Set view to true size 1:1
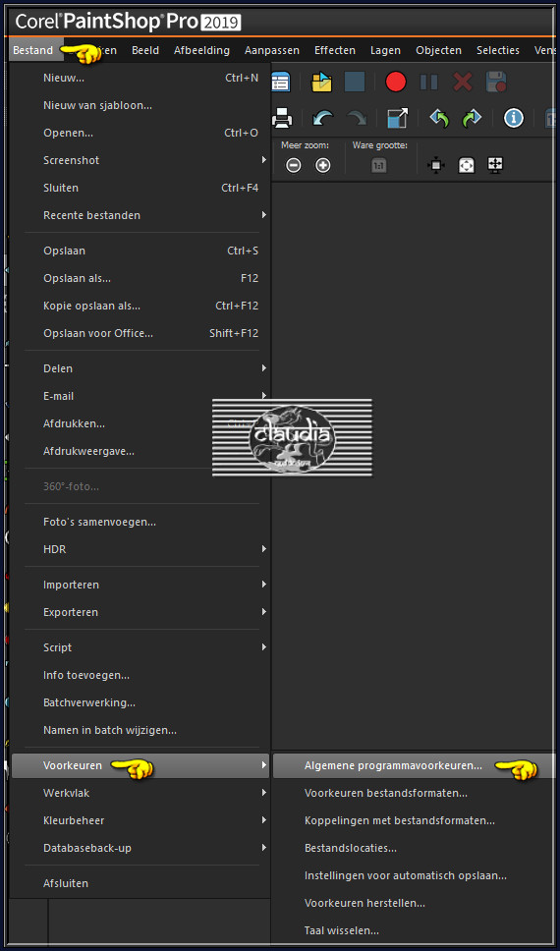This screenshot has width=560, height=951. click(x=379, y=165)
